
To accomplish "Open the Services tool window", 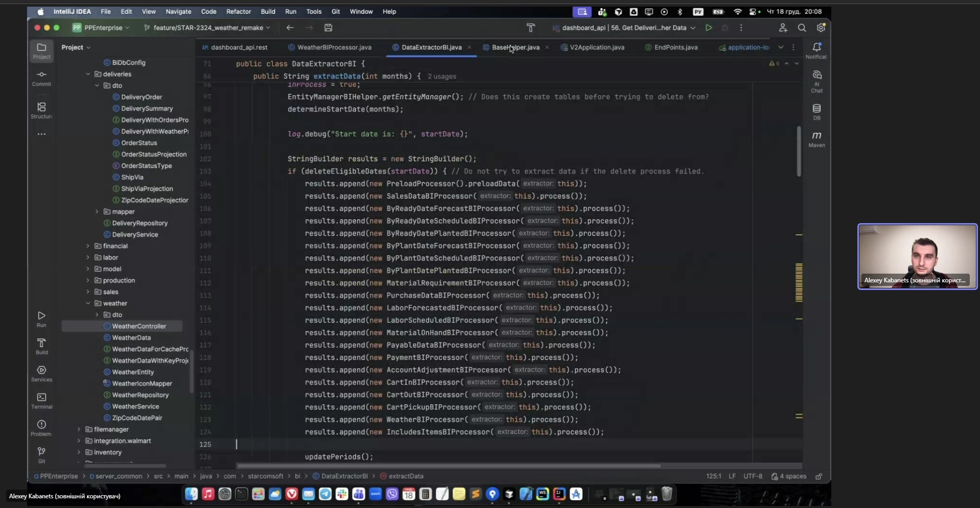I will (41, 373).
